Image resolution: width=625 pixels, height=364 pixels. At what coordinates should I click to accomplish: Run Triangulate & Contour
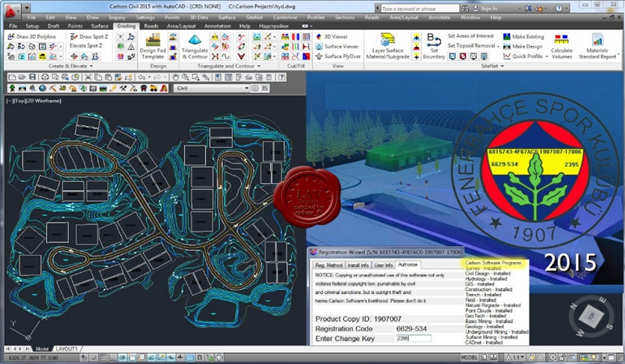tap(195, 47)
